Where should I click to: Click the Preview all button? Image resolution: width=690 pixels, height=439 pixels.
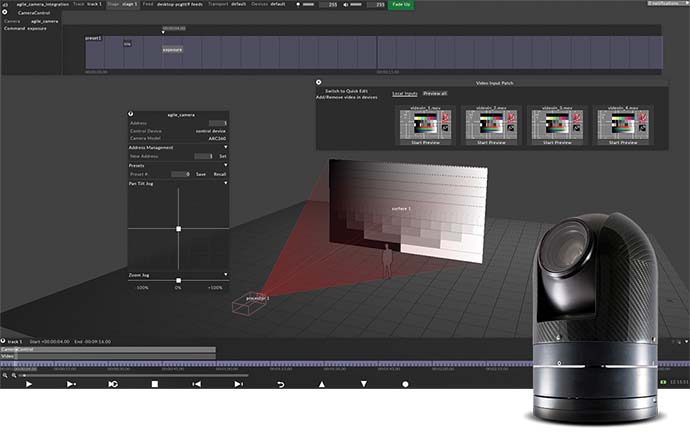pyautogui.click(x=435, y=93)
